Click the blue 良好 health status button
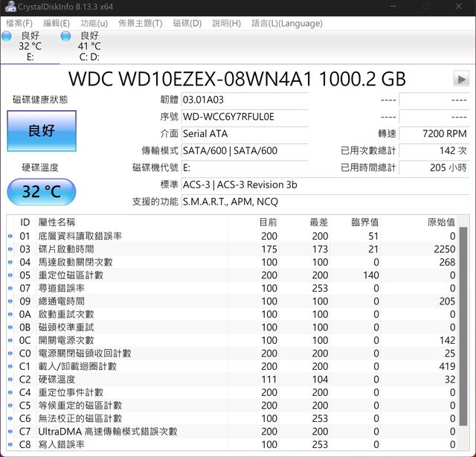 (42, 131)
